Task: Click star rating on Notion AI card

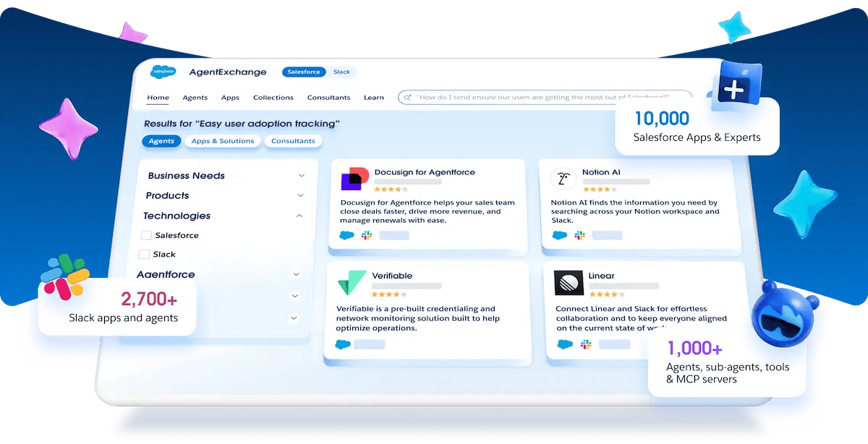Action: (x=600, y=189)
